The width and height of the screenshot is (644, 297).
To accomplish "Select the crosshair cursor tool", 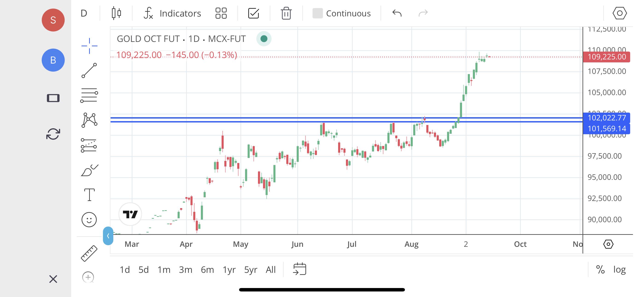I will tap(89, 46).
